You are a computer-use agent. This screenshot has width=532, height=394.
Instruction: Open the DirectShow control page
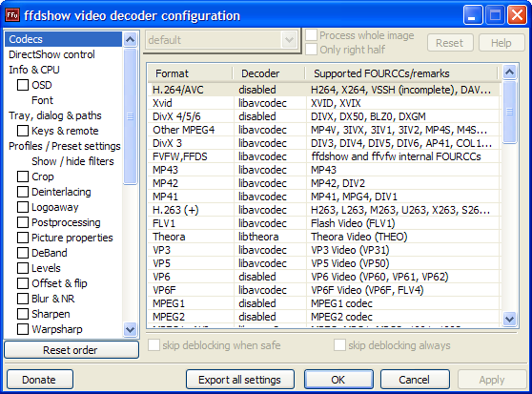coord(52,55)
